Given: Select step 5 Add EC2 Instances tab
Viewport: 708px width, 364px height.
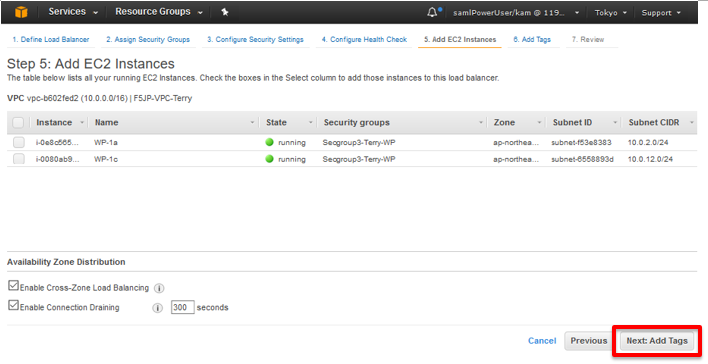Looking at the screenshot, I should coord(460,39).
